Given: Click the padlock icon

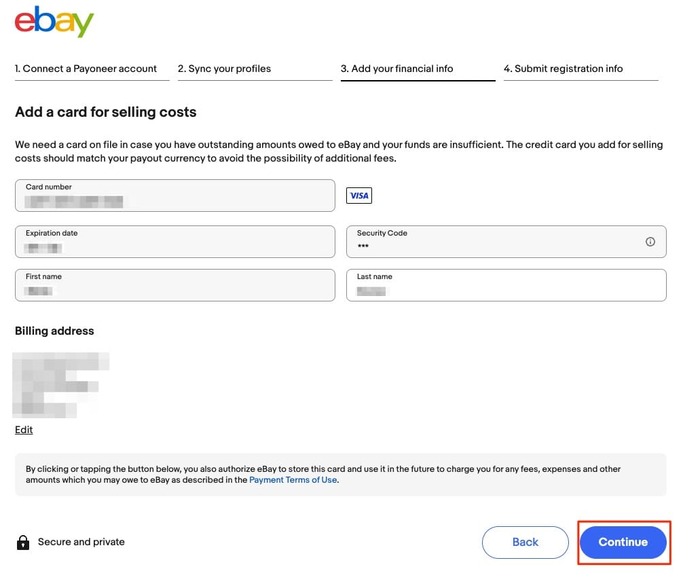Looking at the screenshot, I should 23,542.
